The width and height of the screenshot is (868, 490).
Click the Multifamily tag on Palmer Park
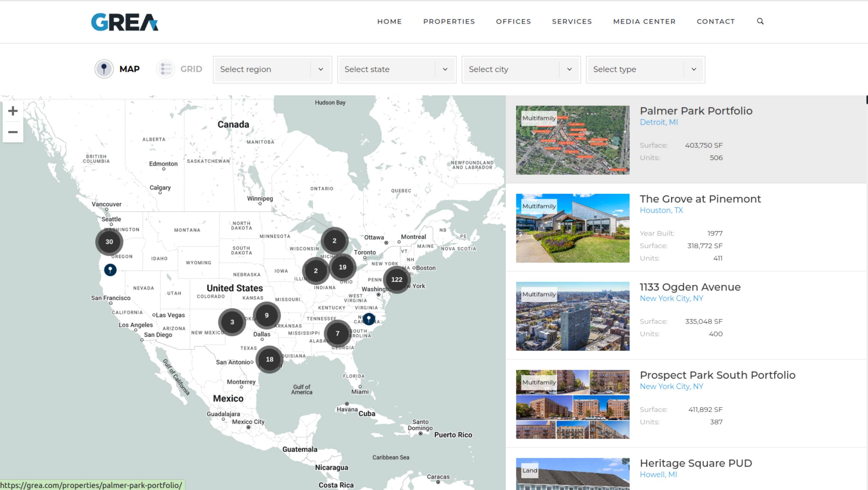coord(539,118)
